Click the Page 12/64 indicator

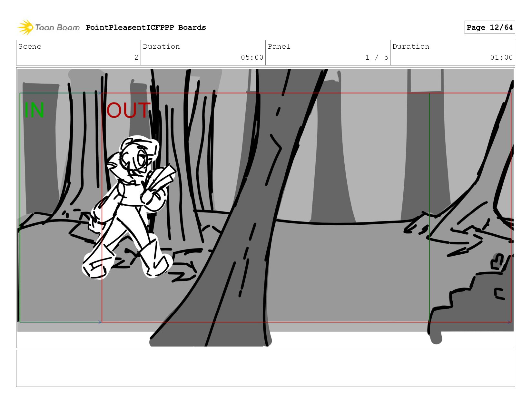click(x=489, y=27)
